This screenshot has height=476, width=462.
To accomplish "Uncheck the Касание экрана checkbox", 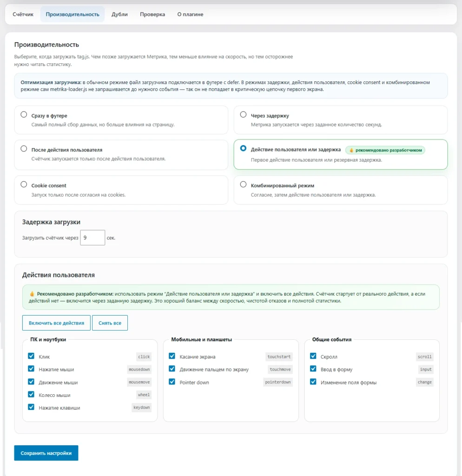I will point(172,356).
